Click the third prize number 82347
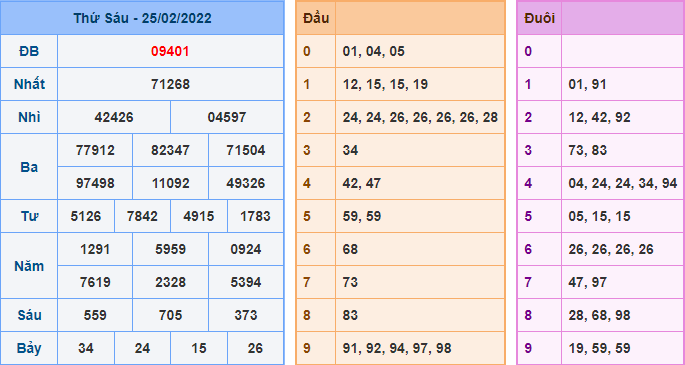 tap(170, 150)
